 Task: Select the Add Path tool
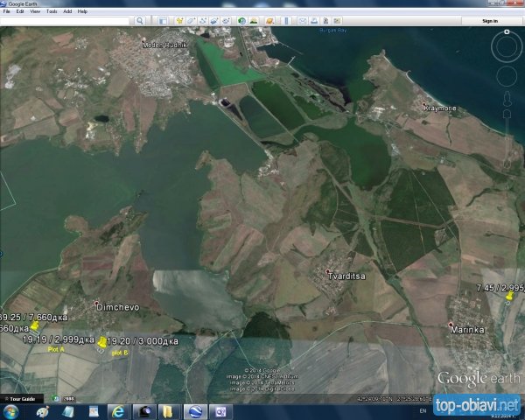coord(203,21)
